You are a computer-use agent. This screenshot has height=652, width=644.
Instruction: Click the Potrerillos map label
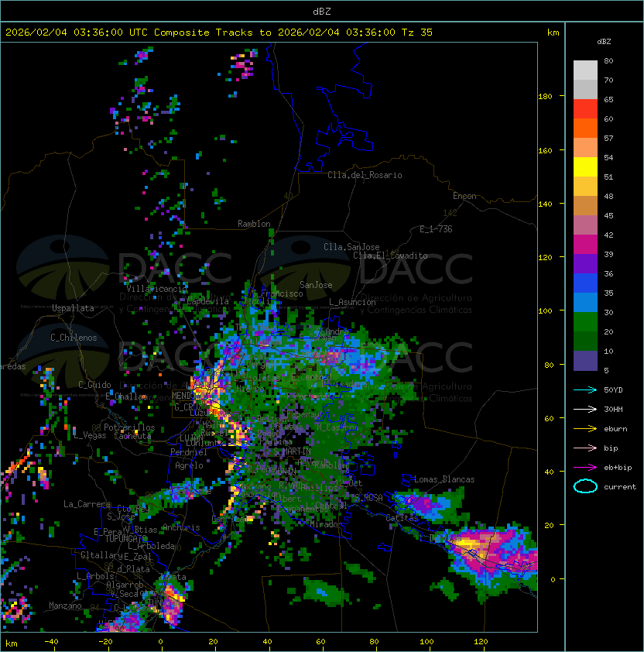coord(129,427)
